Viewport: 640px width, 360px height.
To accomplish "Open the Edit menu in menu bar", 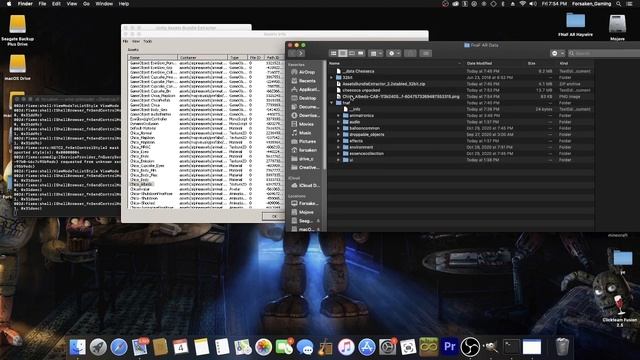I will point(56,4).
